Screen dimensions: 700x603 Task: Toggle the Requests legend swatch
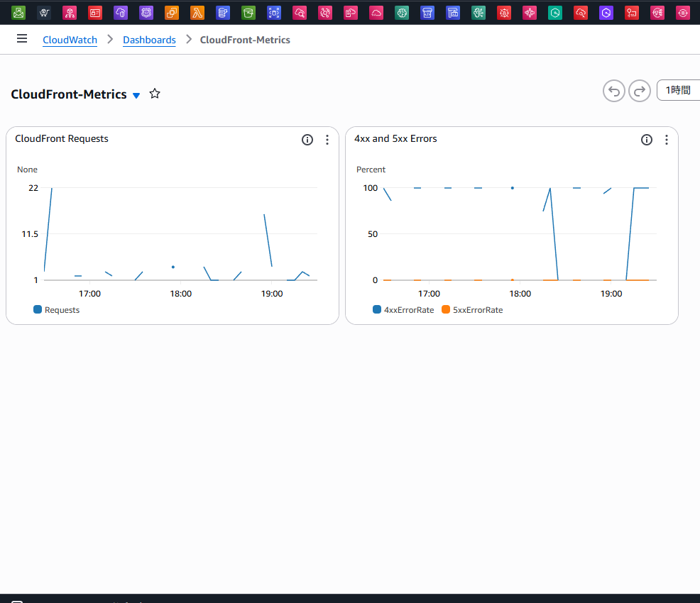click(x=38, y=309)
